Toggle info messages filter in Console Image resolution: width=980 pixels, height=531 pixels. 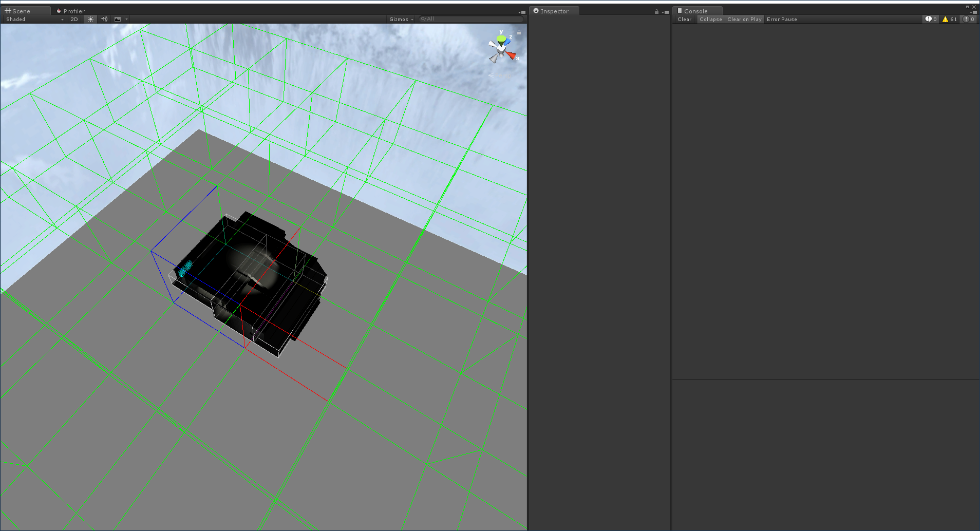pos(931,20)
